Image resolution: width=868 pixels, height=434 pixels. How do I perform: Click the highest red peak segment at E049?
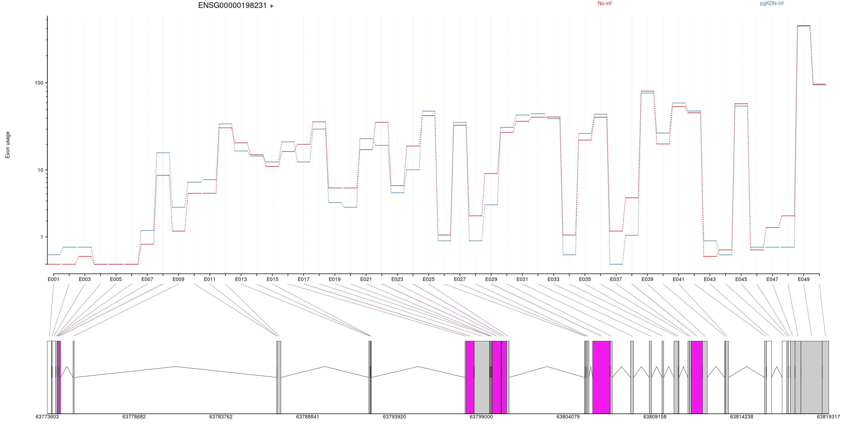804,26
